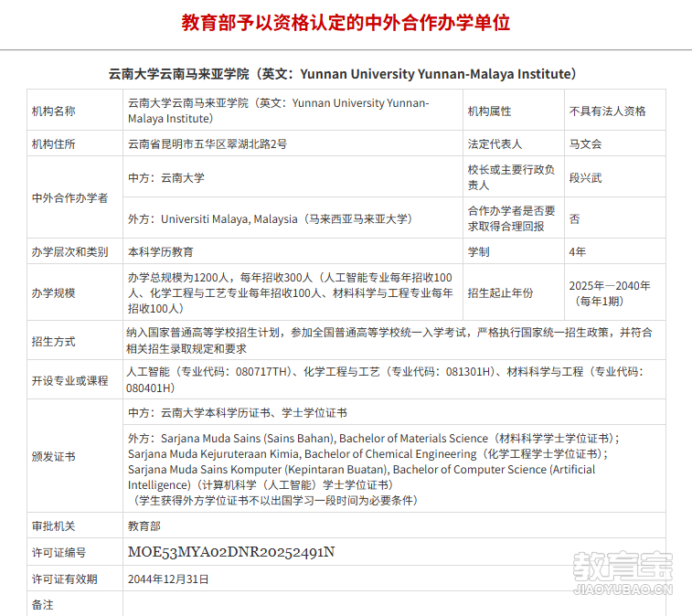This screenshot has height=616, width=692.
Task: Click the bold subtitle 云南大学云南马来亚学院 above the table
Action: [179, 74]
